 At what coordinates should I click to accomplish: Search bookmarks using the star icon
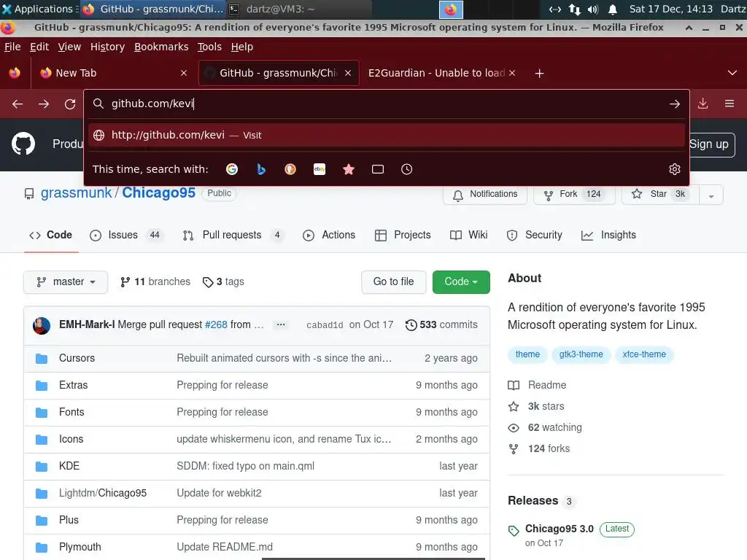tap(349, 169)
